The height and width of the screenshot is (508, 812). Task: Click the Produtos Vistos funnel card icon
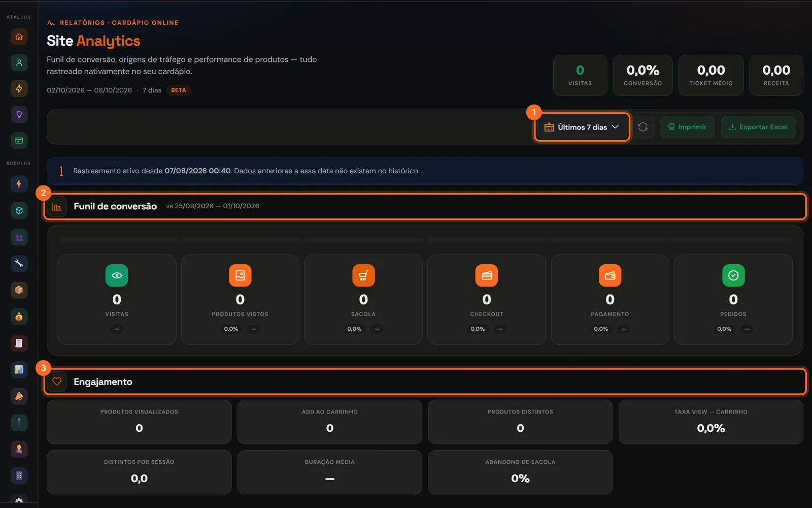tap(240, 275)
